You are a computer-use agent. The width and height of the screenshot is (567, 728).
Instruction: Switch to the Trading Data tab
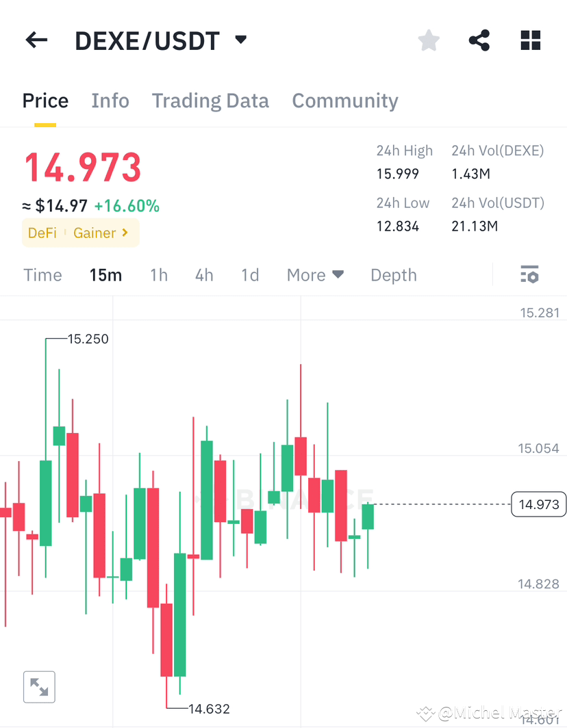[210, 101]
